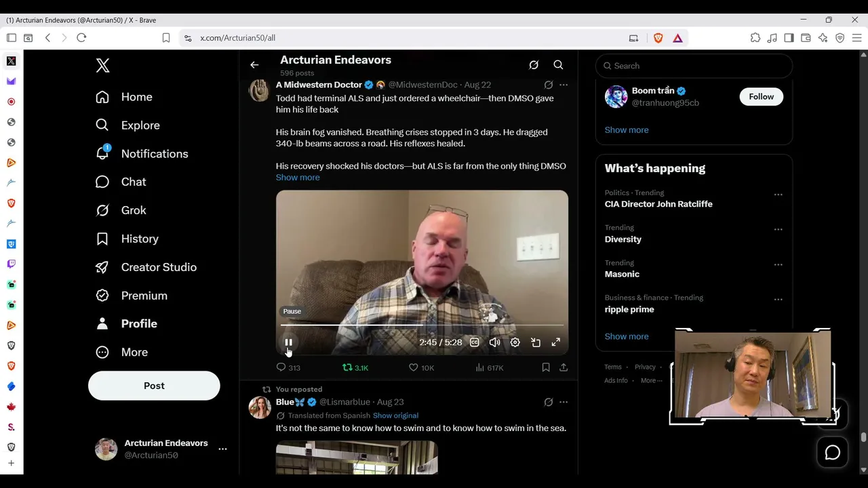Image resolution: width=868 pixels, height=488 pixels.
Task: Open video settings gear
Action: (x=515, y=342)
